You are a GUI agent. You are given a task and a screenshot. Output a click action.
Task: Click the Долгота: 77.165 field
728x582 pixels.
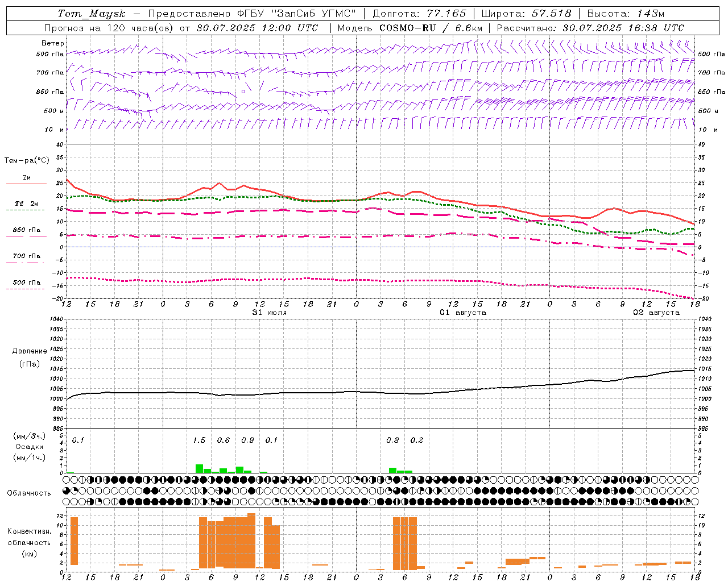pyautogui.click(x=419, y=14)
